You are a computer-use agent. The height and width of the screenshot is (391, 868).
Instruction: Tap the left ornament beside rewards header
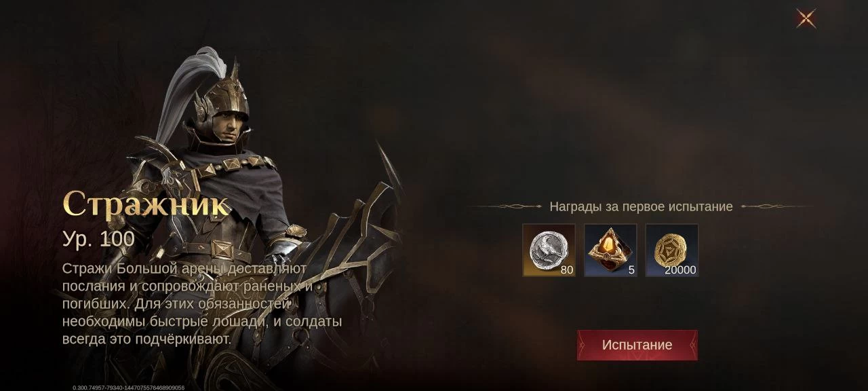(x=505, y=206)
